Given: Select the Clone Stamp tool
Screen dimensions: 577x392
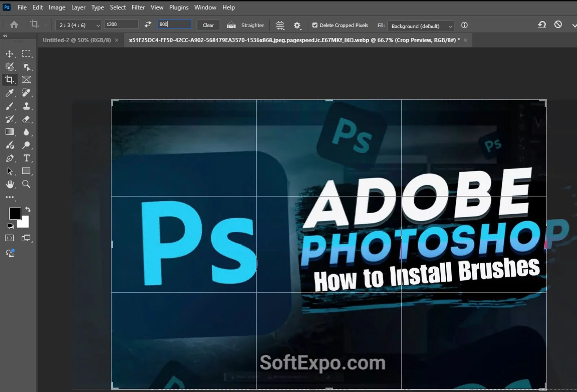Looking at the screenshot, I should pos(26,106).
